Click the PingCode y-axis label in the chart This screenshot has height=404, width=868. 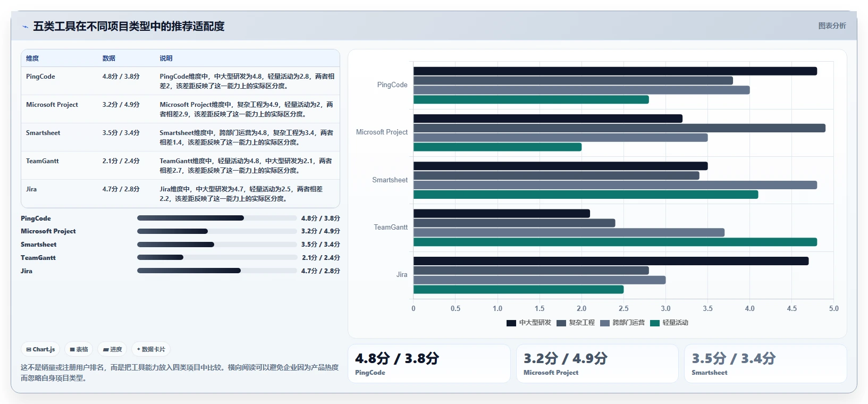coord(392,85)
